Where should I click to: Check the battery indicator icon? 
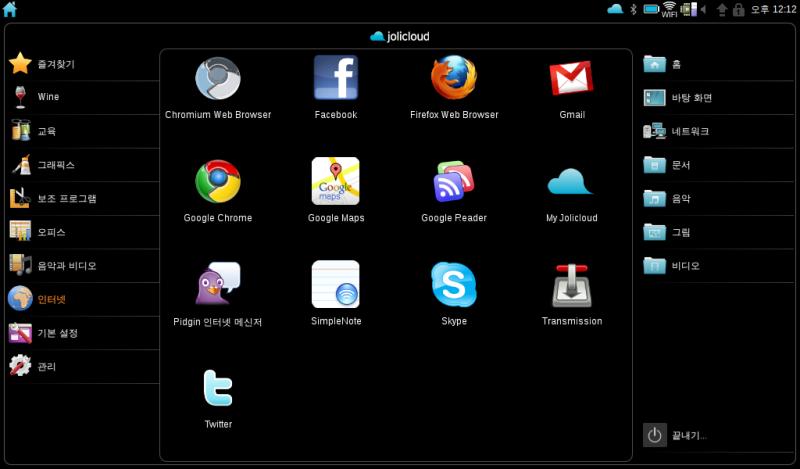pyautogui.click(x=651, y=9)
